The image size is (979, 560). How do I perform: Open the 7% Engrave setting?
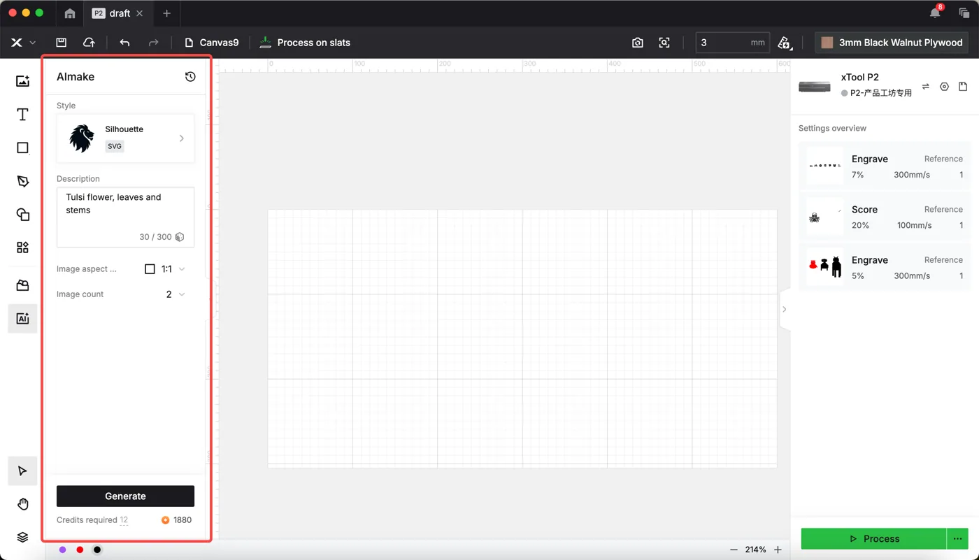click(885, 166)
